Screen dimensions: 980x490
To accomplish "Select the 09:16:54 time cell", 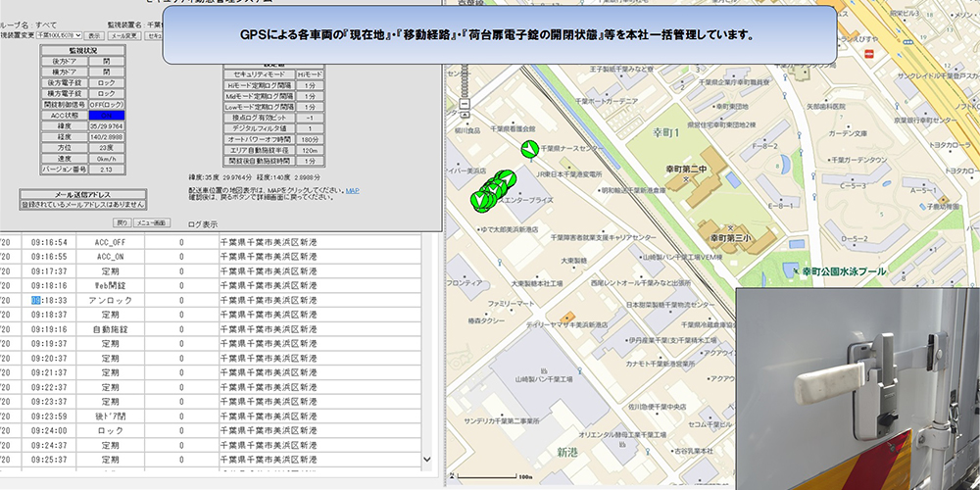I will coord(49,242).
